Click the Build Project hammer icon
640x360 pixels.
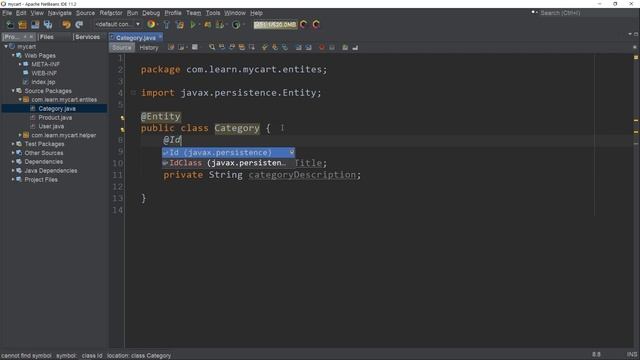click(x=167, y=24)
